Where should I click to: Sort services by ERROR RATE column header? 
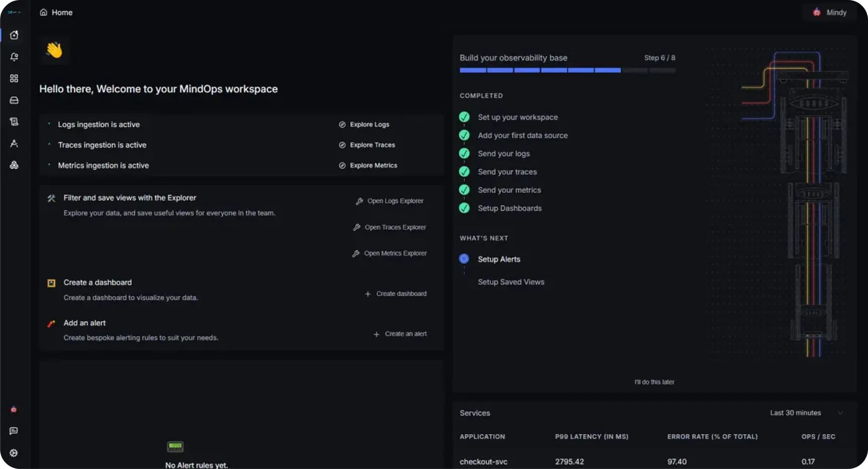tap(712, 437)
